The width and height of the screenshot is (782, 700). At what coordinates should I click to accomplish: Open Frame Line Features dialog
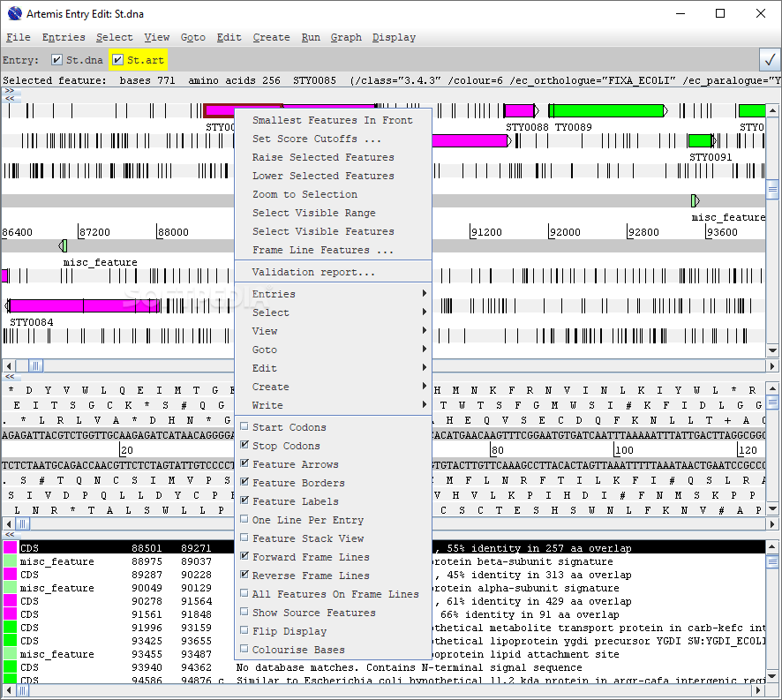(x=333, y=250)
